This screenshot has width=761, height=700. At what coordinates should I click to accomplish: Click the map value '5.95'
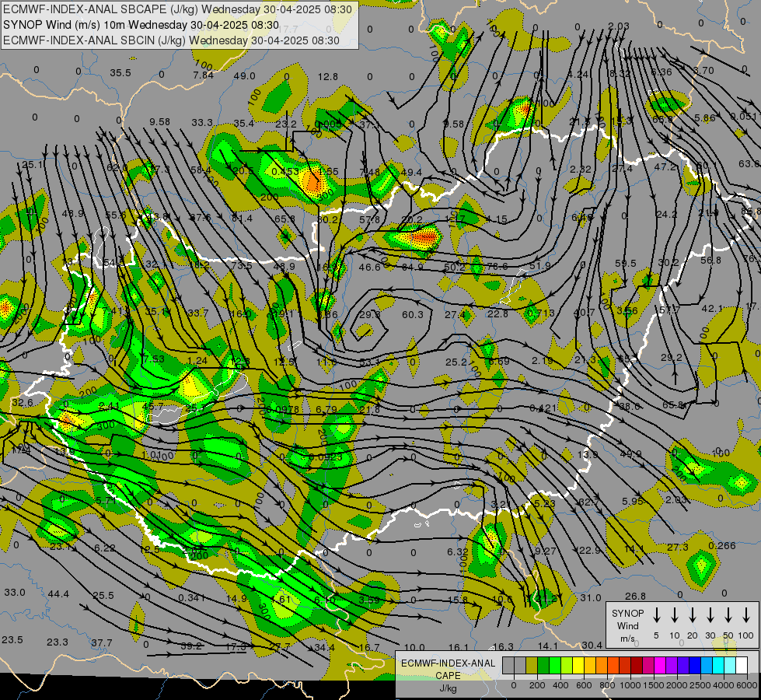[633, 501]
